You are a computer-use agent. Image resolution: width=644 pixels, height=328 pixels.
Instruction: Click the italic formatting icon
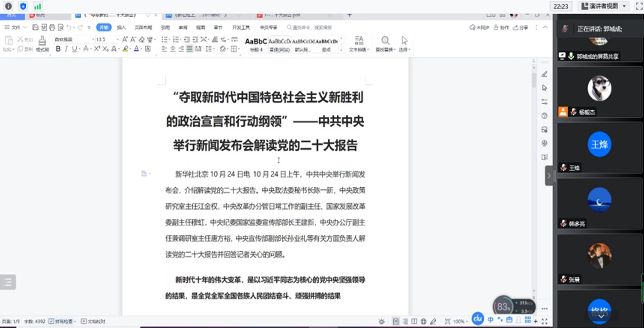pos(66,49)
